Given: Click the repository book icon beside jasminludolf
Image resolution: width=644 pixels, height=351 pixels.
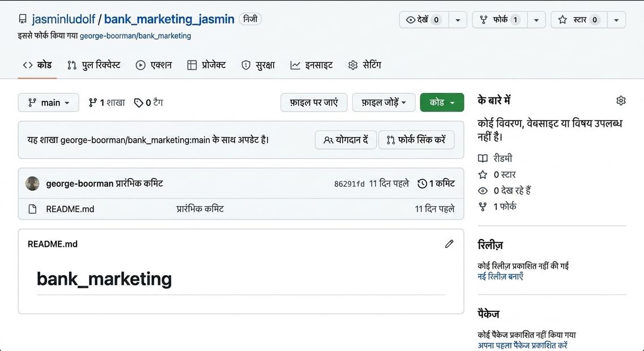Looking at the screenshot, I should pyautogui.click(x=23, y=19).
